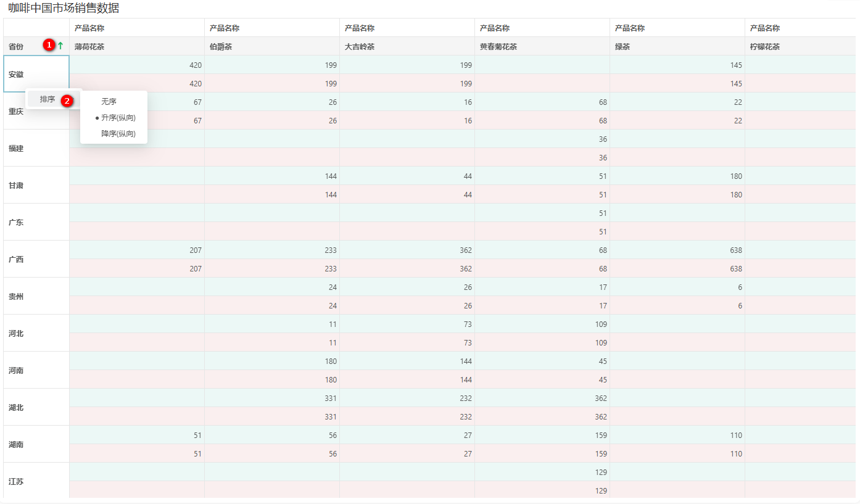Click the 甘肃 row header
The height and width of the screenshot is (504, 860).
[x=36, y=185]
